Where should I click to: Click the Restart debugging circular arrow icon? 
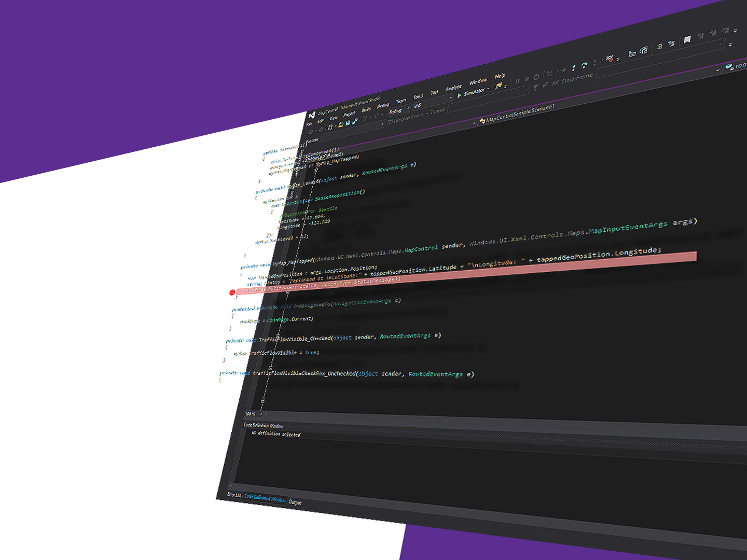[536, 77]
